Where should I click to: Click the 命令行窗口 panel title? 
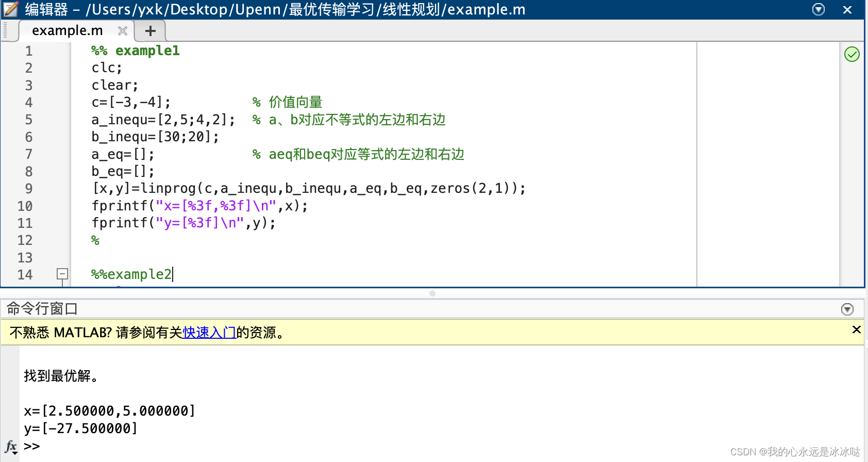[x=42, y=309]
